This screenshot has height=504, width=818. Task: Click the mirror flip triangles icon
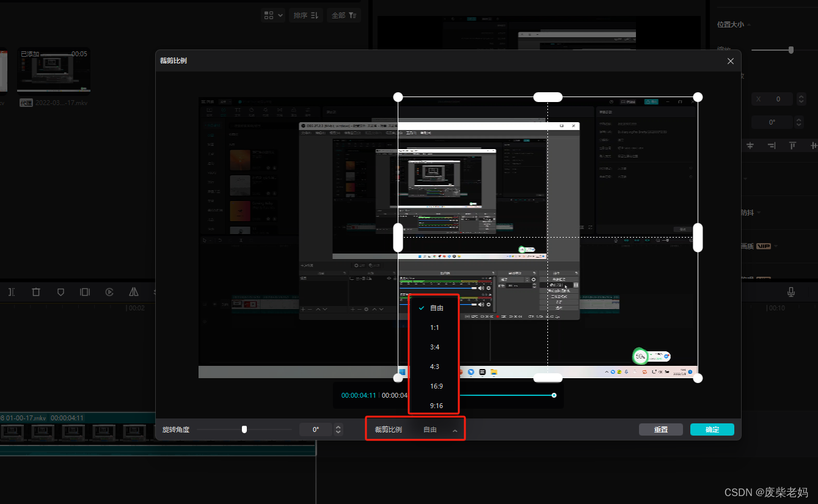(134, 292)
